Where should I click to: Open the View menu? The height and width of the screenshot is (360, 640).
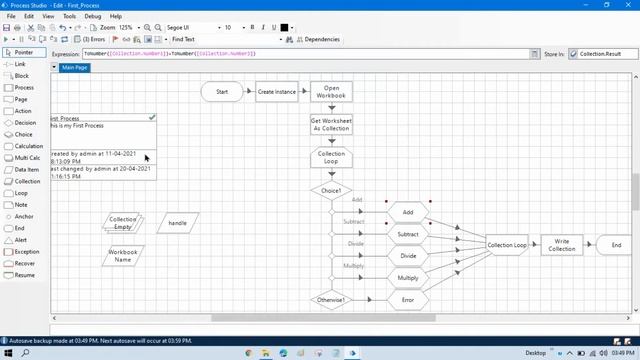[x=48, y=16]
